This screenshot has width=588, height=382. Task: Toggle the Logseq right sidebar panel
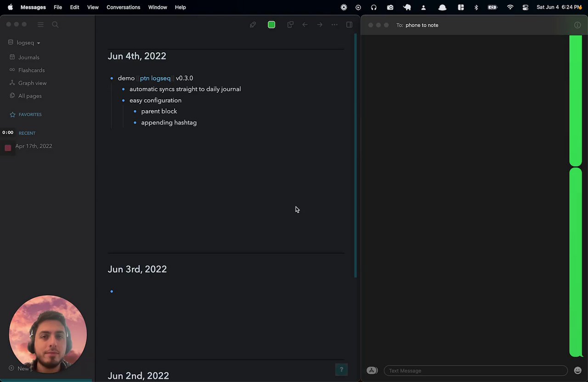click(349, 25)
